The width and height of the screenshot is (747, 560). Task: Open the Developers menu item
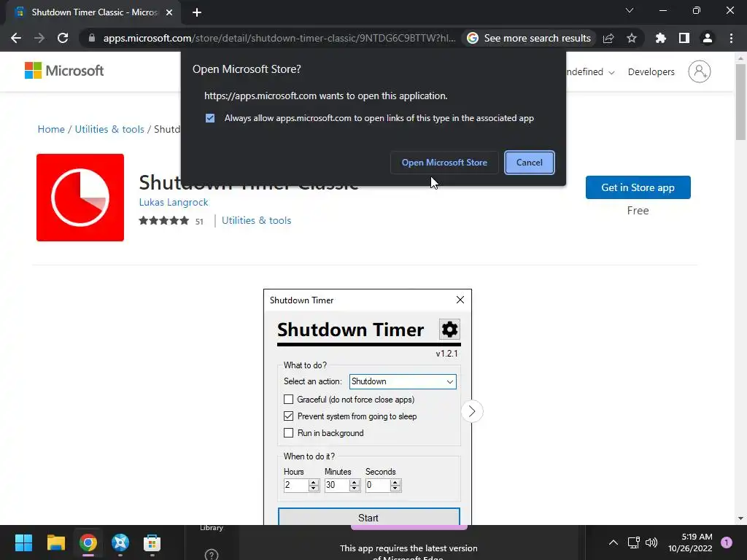coord(651,72)
